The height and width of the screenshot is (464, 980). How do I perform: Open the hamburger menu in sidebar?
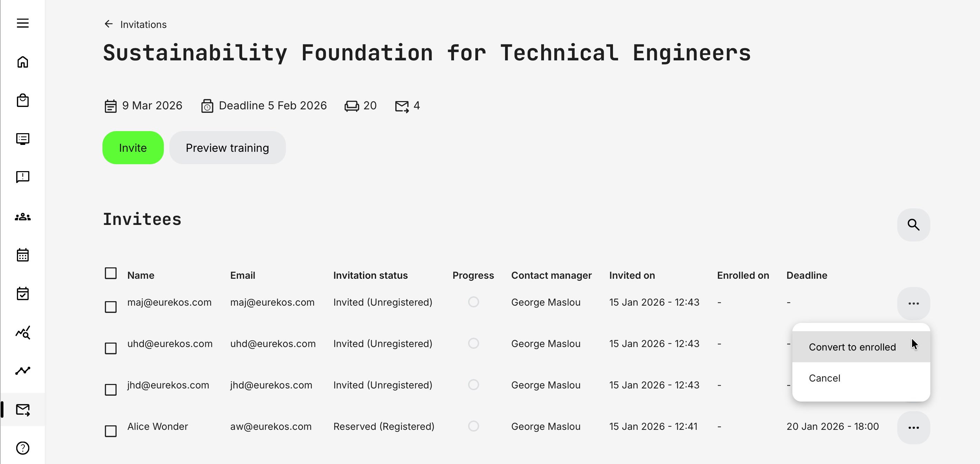point(23,23)
